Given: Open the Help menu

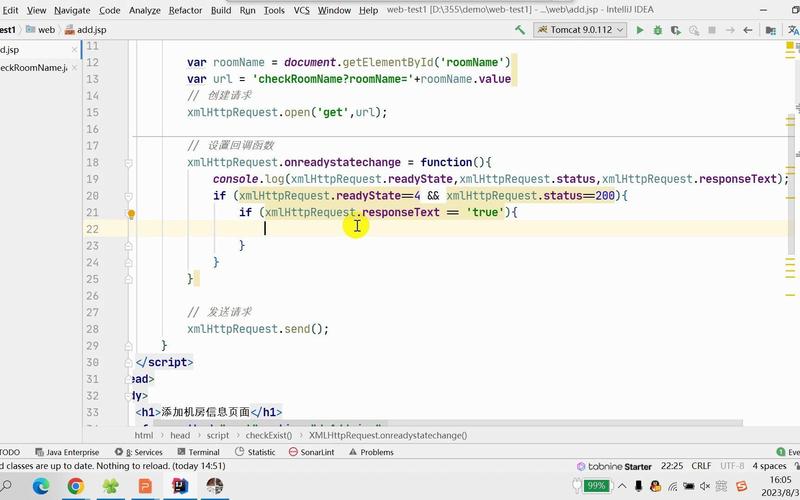Looking at the screenshot, I should [368, 10].
